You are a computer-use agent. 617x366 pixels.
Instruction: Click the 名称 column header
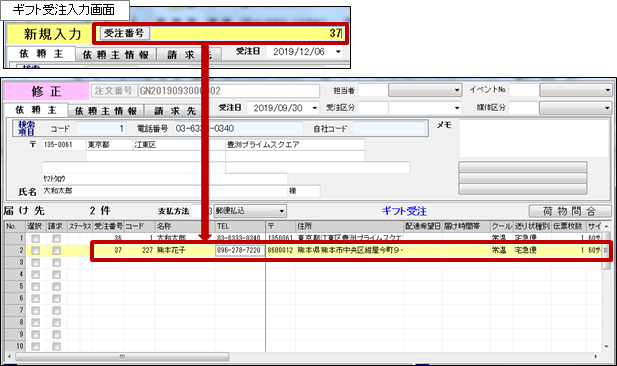pyautogui.click(x=185, y=227)
